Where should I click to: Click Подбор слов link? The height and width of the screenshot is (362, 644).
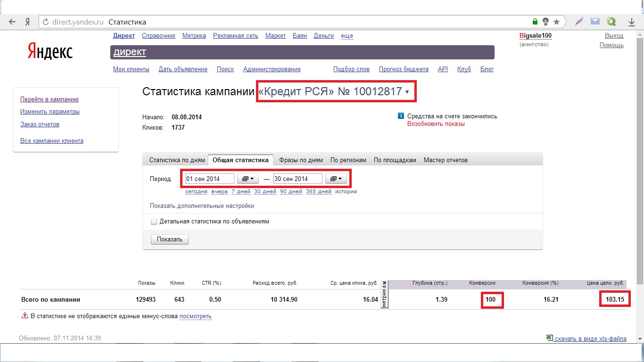351,69
